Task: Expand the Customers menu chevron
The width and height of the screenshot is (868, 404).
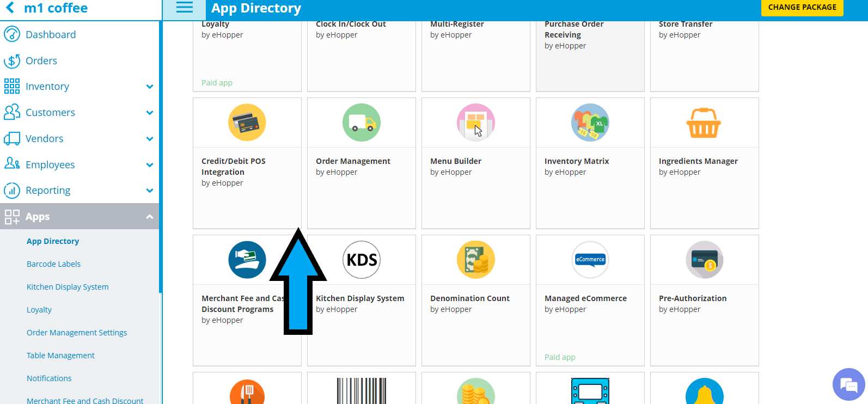Action: click(150, 113)
